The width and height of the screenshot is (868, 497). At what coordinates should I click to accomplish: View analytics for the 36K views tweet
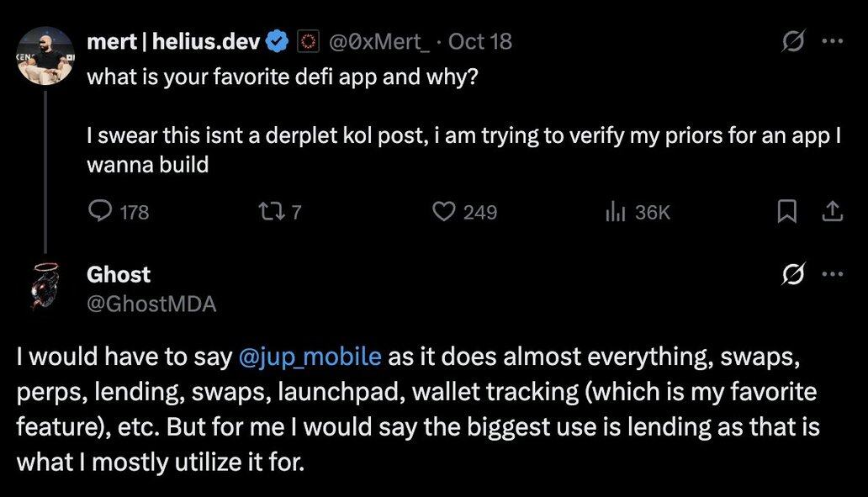[x=616, y=212]
